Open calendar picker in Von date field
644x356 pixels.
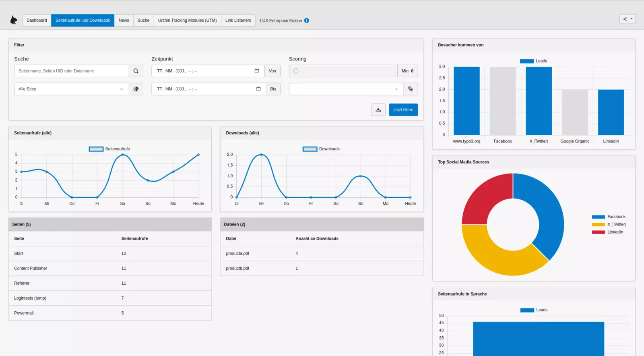(257, 71)
